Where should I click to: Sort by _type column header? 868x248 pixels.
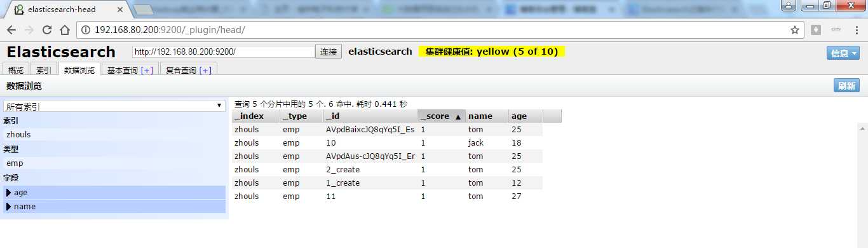[302, 116]
